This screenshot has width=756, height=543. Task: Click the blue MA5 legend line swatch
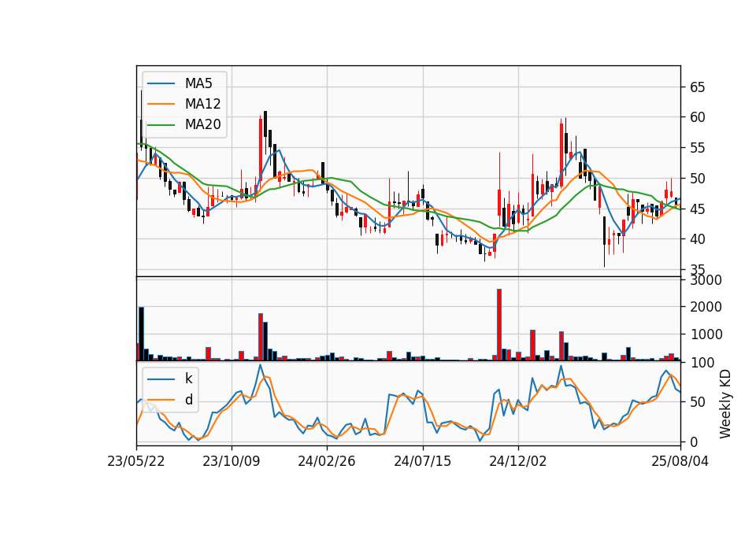coord(161,84)
